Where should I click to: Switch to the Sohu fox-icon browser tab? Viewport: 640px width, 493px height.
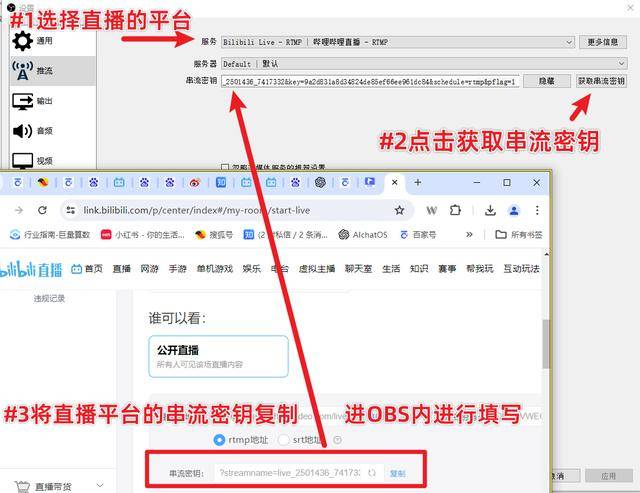point(43,182)
